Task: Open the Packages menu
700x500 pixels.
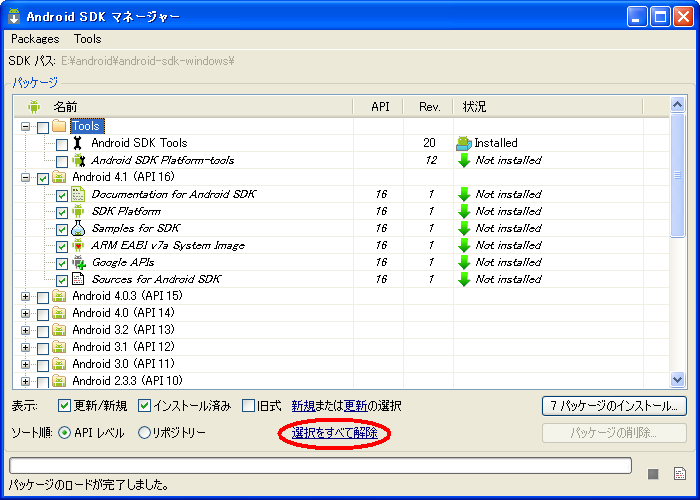Action: (35, 39)
